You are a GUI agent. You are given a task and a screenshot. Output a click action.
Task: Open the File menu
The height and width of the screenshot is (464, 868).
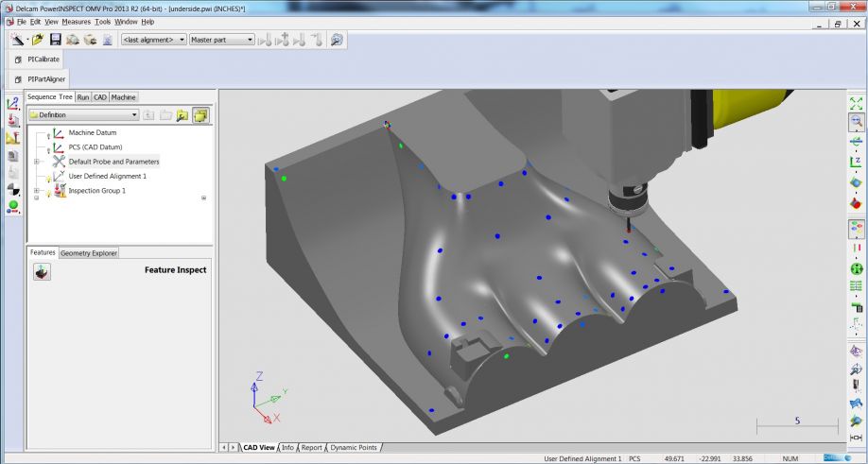tap(22, 22)
